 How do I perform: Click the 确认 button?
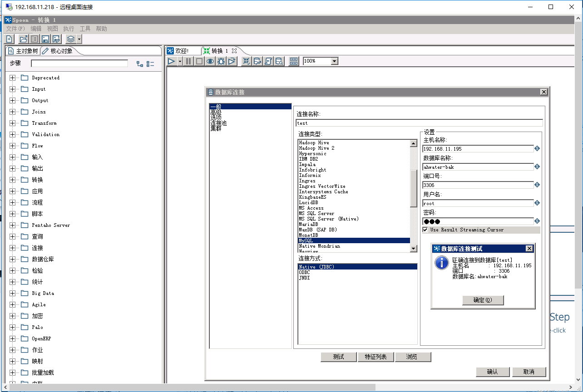[493, 372]
